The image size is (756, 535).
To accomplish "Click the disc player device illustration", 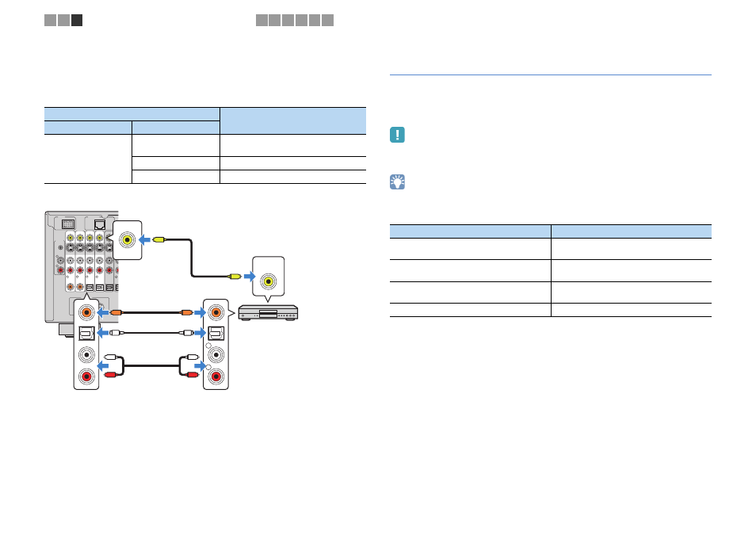I will pyautogui.click(x=268, y=312).
